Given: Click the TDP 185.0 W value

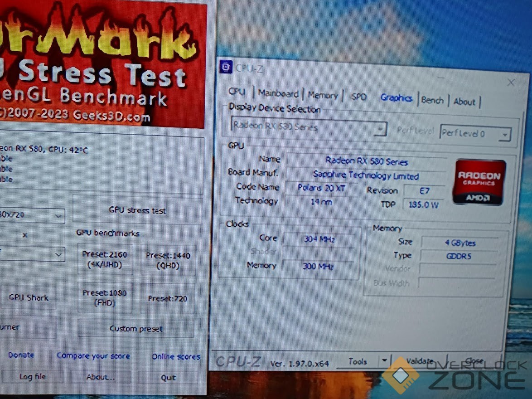Looking at the screenshot, I should pyautogui.click(x=423, y=205).
